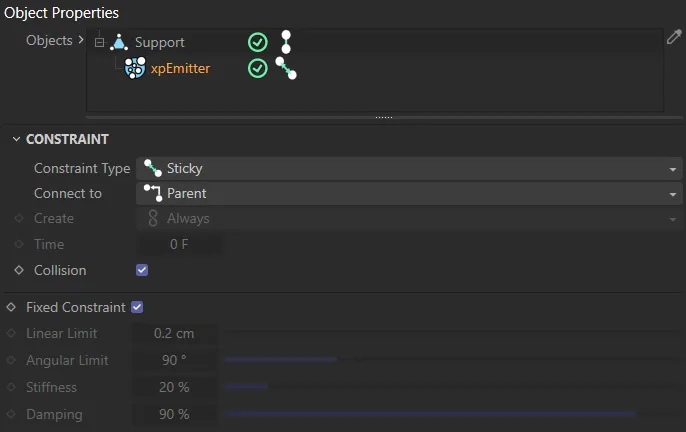
Task: Select xpEmitter in the objects list
Action: (180, 69)
